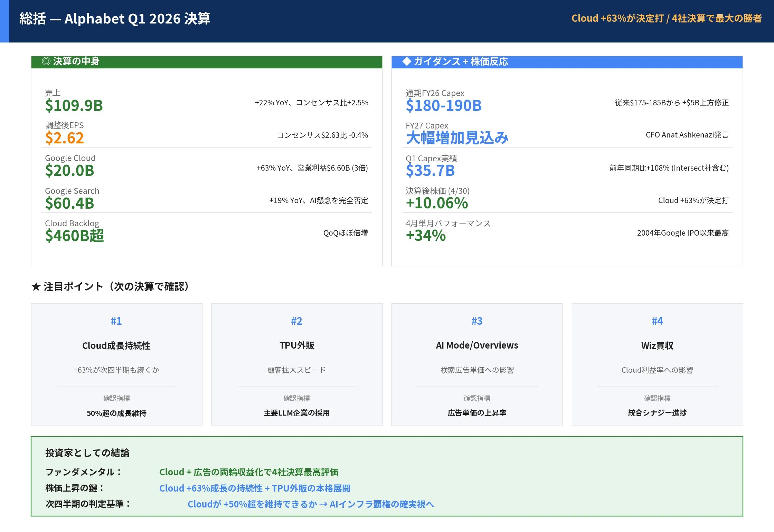The image size is (774, 532).
Task: Click the label 決算後株価 (4/30)
Action: [x=437, y=191]
